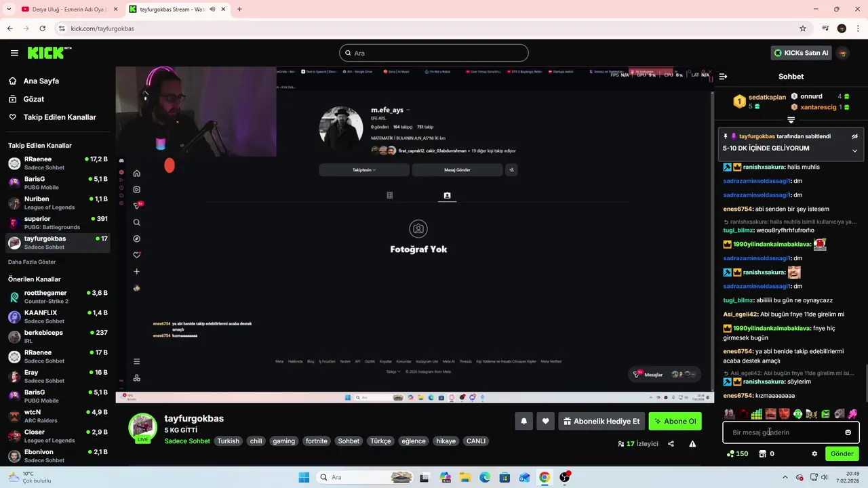Focus the Ara search box
This screenshot has height=488, width=868.
434,53
